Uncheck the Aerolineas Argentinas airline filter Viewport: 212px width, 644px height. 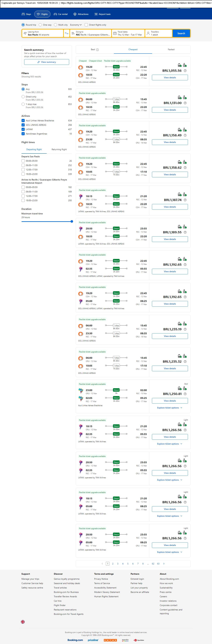point(23,134)
